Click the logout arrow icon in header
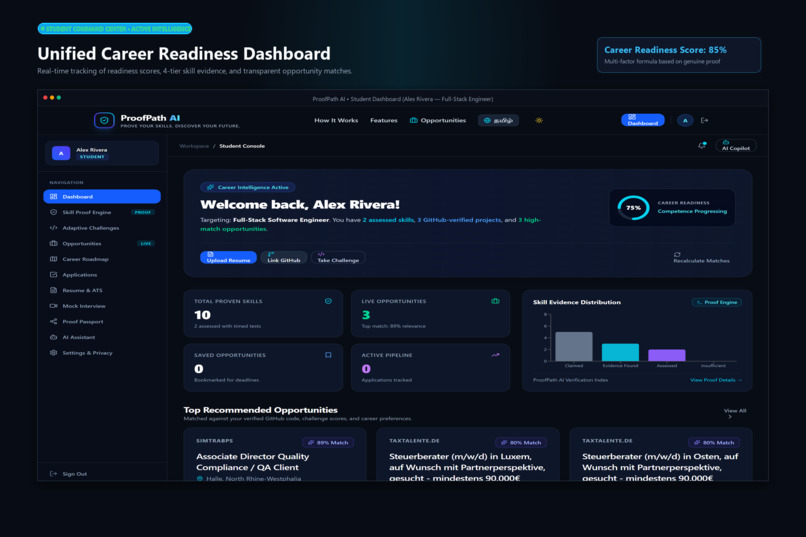 (x=705, y=120)
